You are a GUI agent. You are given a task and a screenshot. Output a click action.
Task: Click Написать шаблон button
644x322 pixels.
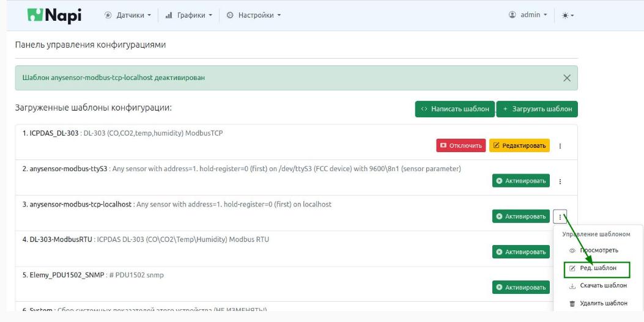click(454, 109)
